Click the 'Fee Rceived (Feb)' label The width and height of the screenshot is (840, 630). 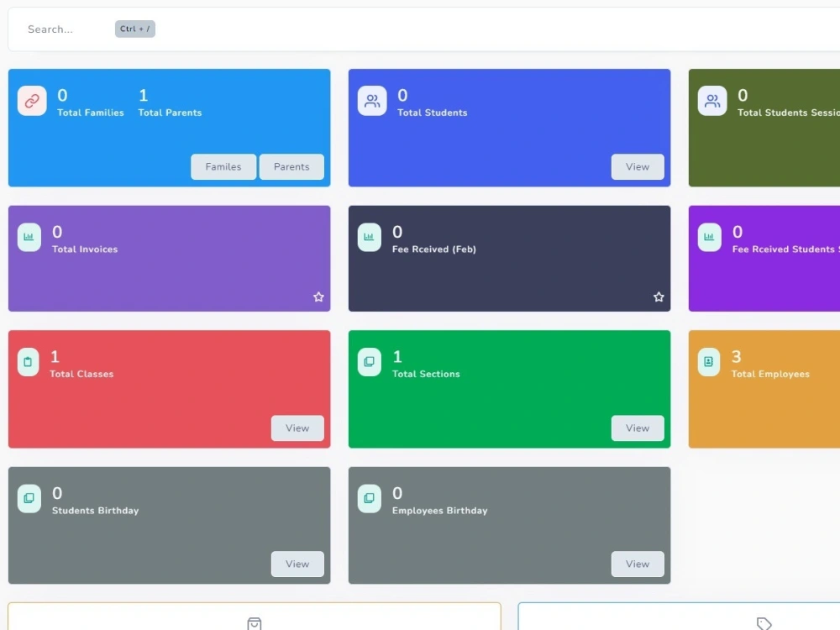point(434,249)
